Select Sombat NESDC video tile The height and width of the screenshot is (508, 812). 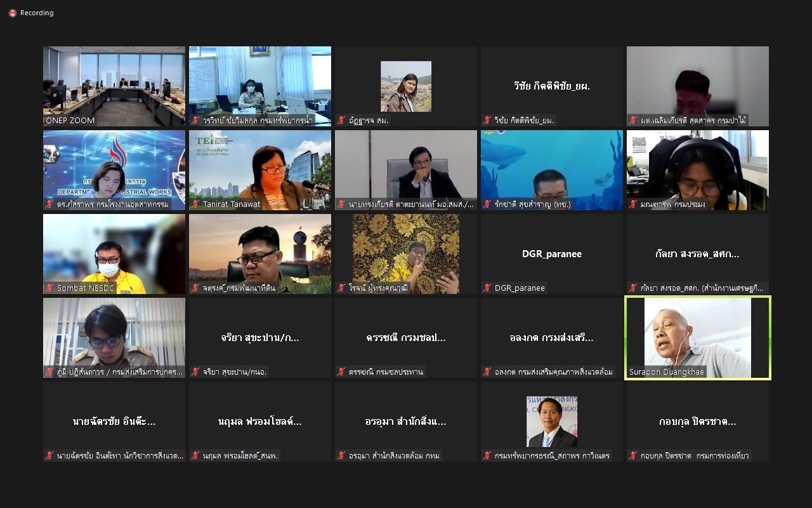coord(114,251)
